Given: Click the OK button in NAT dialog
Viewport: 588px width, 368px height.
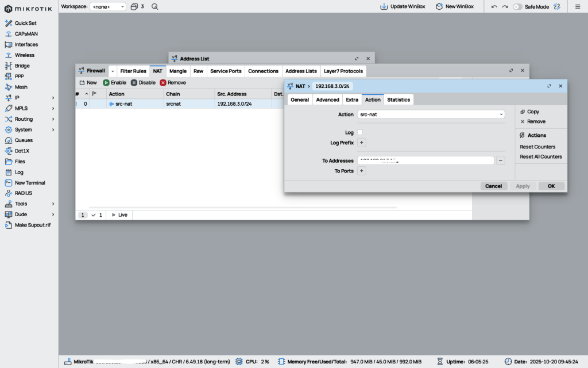Looking at the screenshot, I should tap(551, 186).
